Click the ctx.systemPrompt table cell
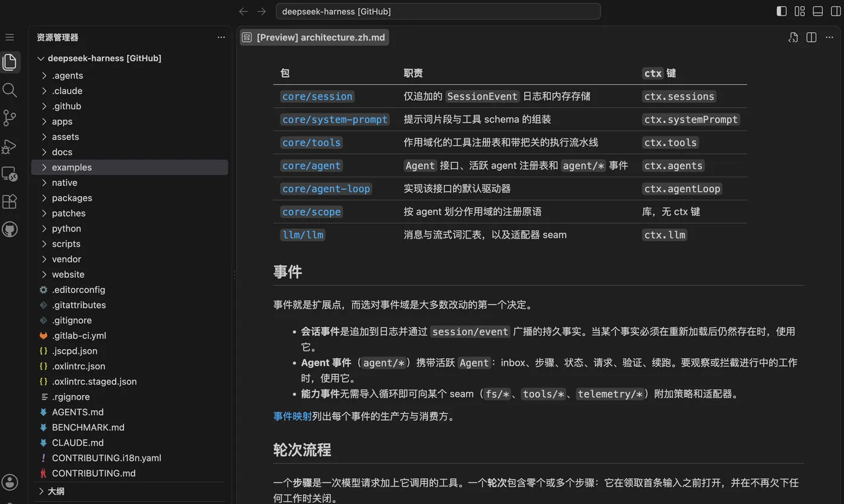This screenshot has width=844, height=504. point(691,119)
